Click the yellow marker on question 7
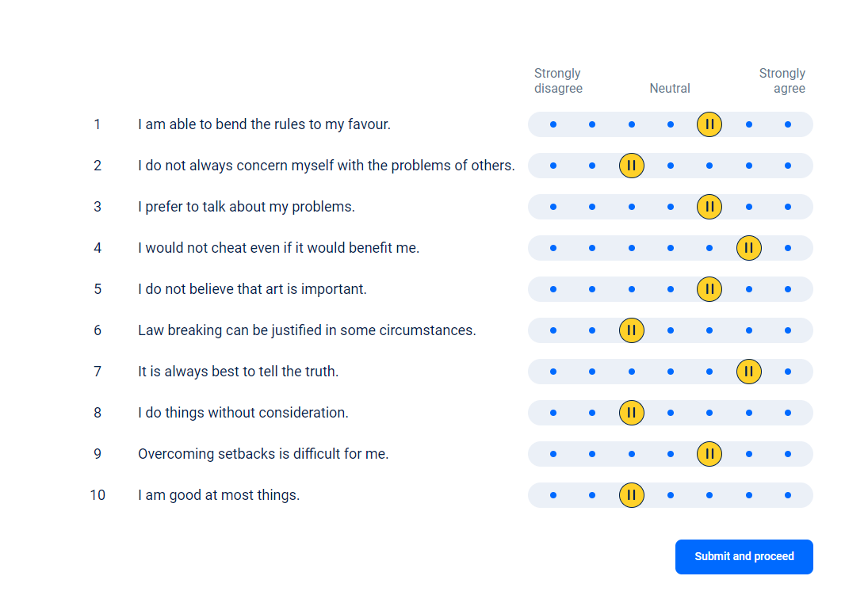 pyautogui.click(x=749, y=371)
